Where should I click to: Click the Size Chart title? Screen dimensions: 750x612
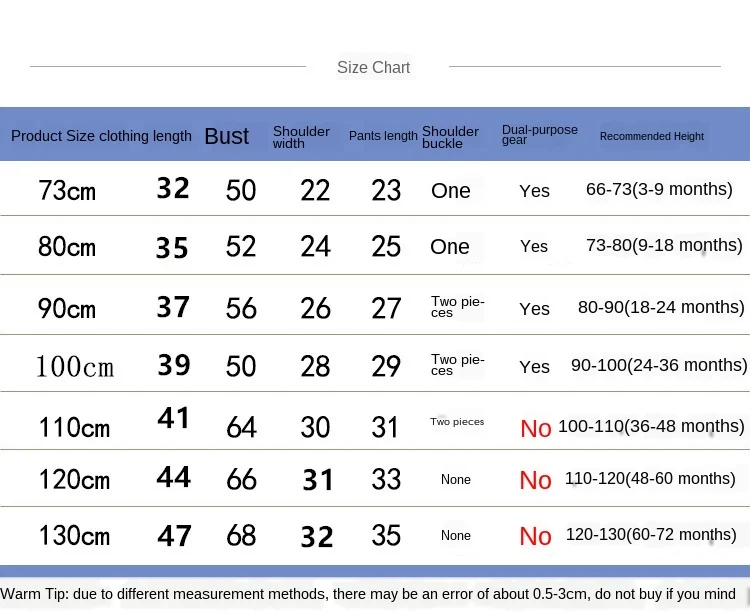[x=373, y=67]
